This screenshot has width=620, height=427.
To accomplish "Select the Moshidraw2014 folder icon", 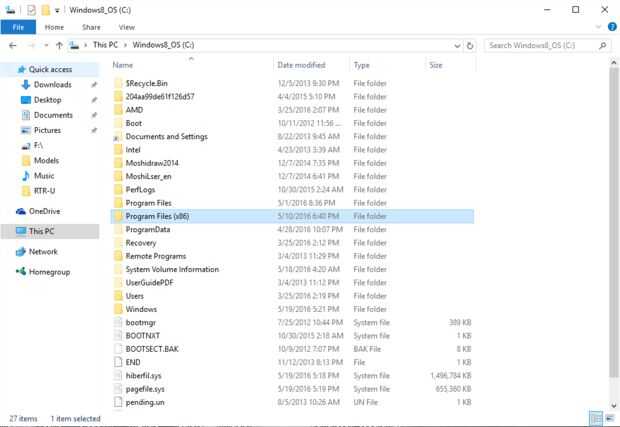I will point(118,163).
